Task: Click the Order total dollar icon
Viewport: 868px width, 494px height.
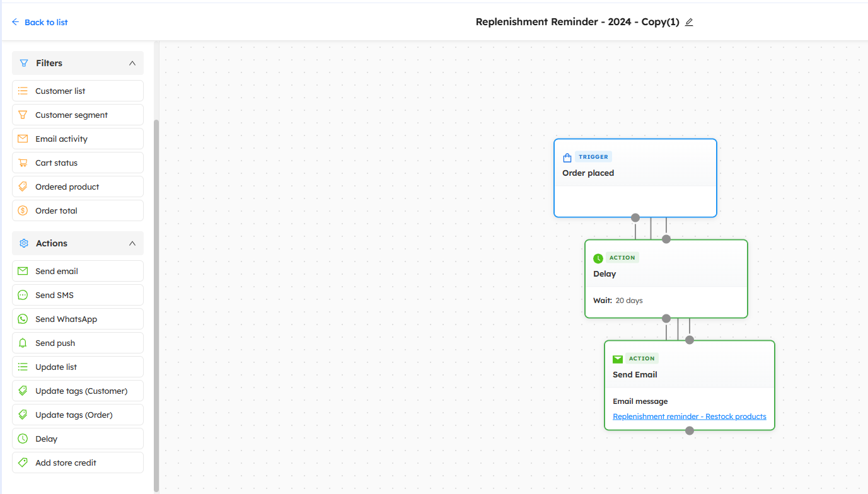Action: (x=23, y=211)
